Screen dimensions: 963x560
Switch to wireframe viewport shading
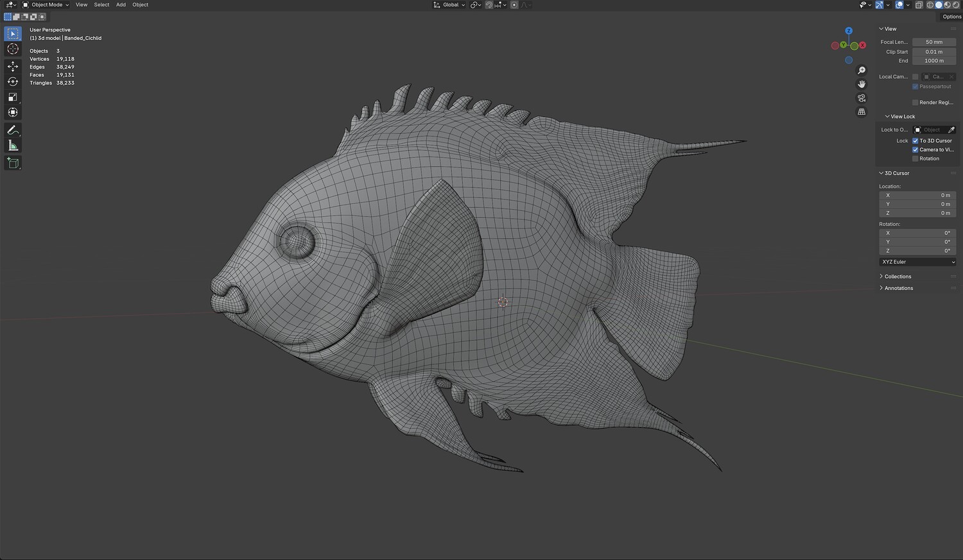930,4
